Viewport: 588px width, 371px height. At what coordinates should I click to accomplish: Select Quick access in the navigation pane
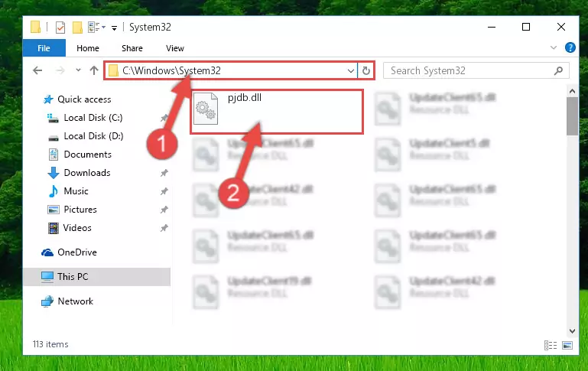[x=84, y=99]
